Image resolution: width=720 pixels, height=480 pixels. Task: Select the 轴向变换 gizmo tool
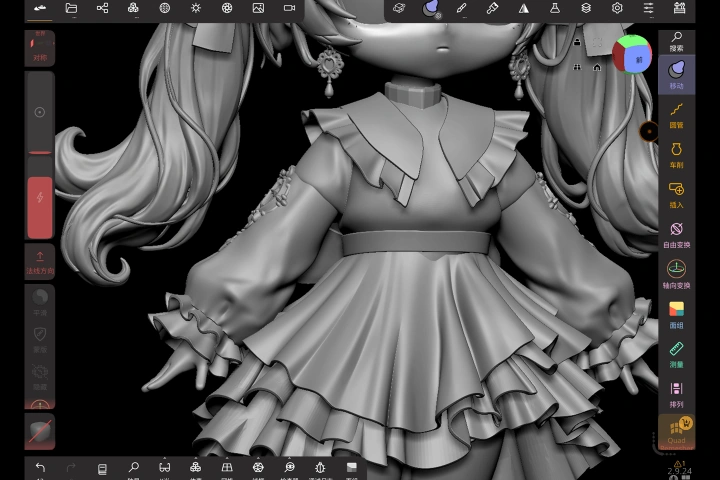pos(676,275)
